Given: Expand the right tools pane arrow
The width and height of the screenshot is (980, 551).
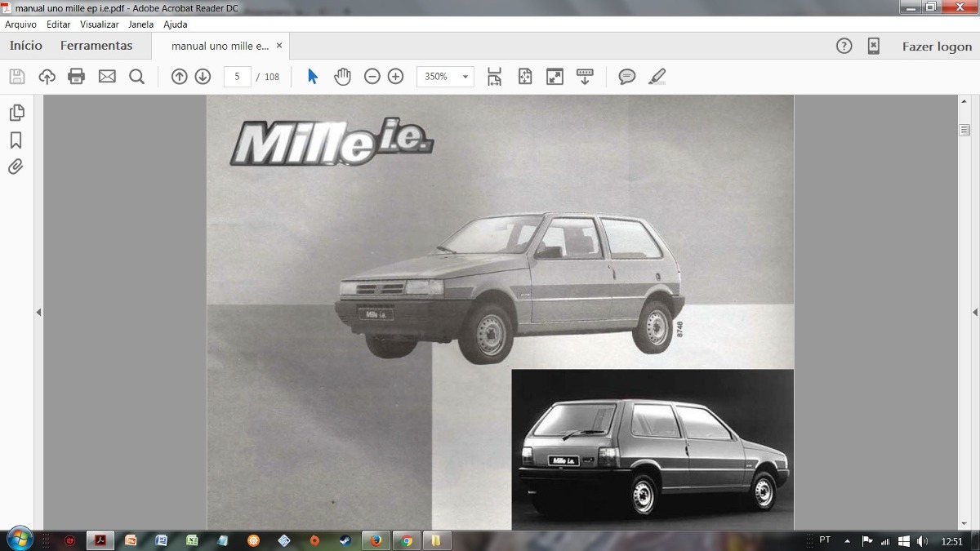Looking at the screenshot, I should tap(975, 313).
